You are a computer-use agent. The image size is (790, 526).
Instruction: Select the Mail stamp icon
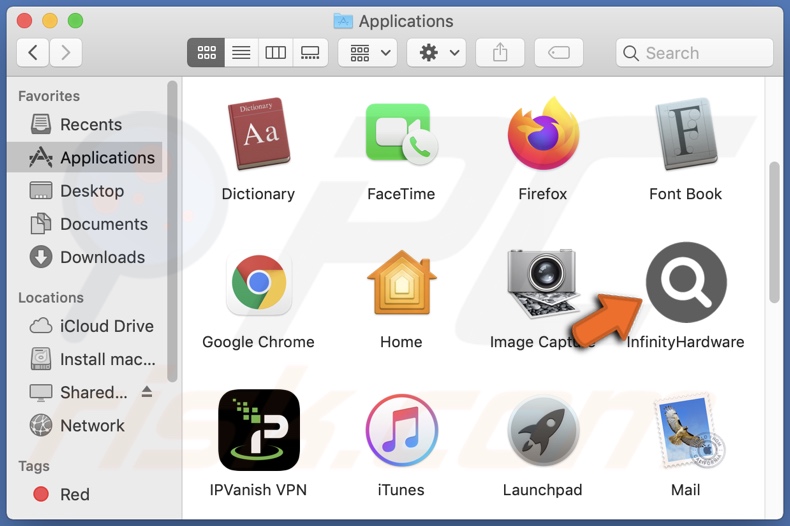pos(688,431)
